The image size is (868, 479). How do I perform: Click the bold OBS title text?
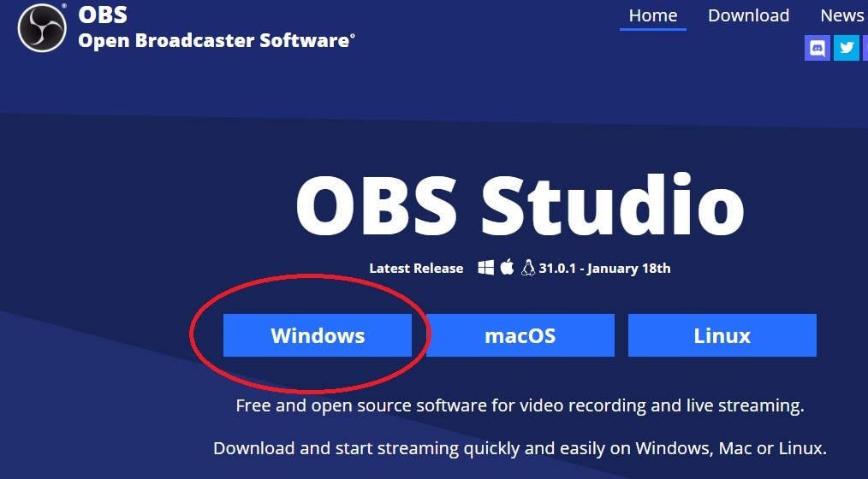(x=103, y=15)
